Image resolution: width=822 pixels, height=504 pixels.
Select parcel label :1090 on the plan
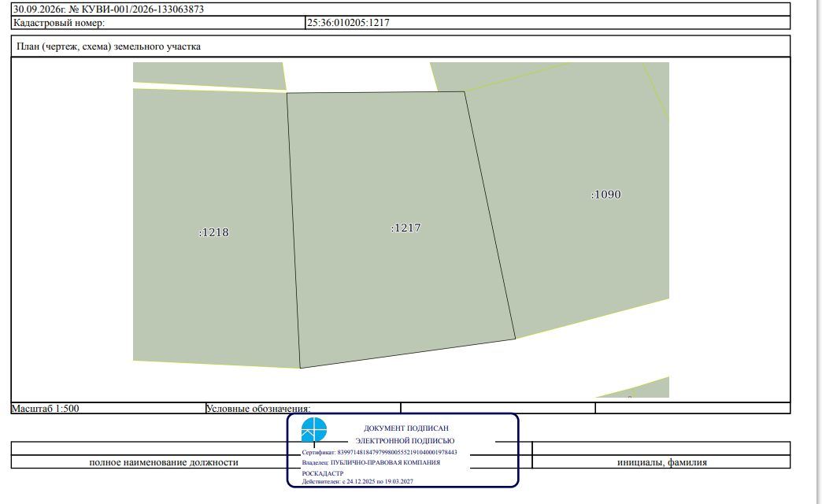pyautogui.click(x=606, y=195)
